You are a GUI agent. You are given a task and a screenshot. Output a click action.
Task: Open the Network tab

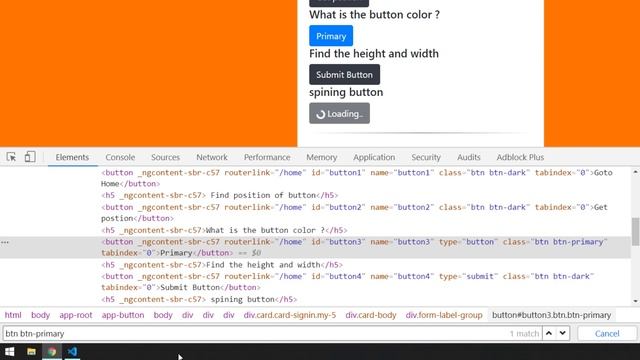tap(212, 157)
